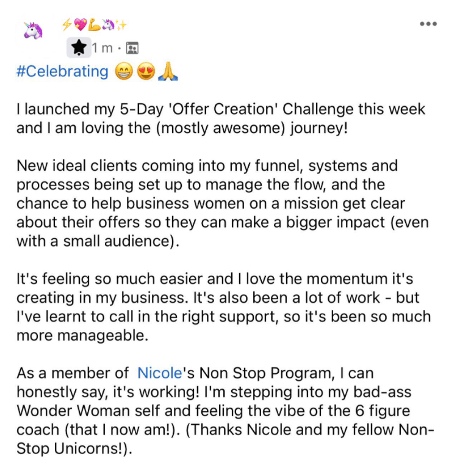Click the 'Stop Unicorns!' closing line
Viewport: 460px width, 476px height.
click(74, 449)
